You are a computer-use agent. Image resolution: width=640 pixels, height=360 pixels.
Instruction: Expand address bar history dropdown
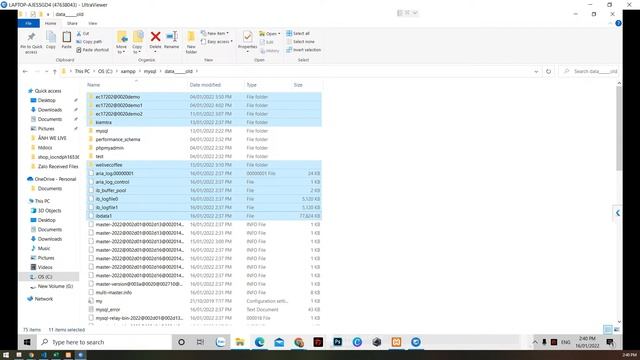click(x=536, y=71)
